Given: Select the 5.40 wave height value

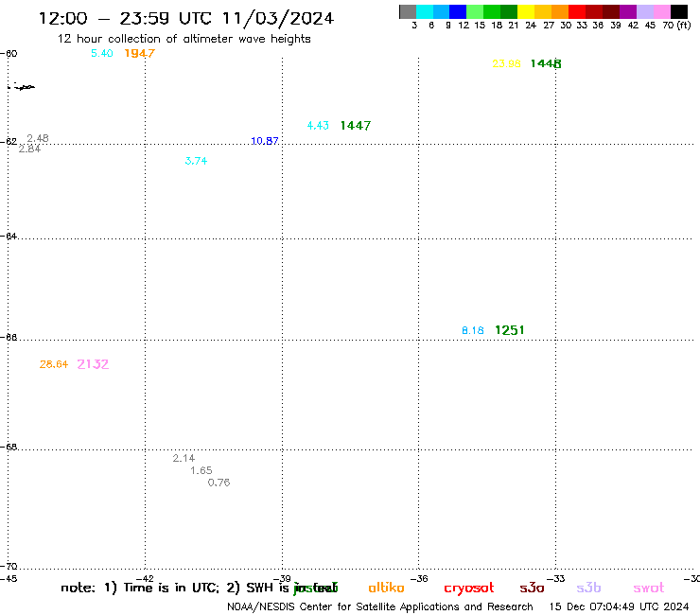Looking at the screenshot, I should (x=102, y=53).
